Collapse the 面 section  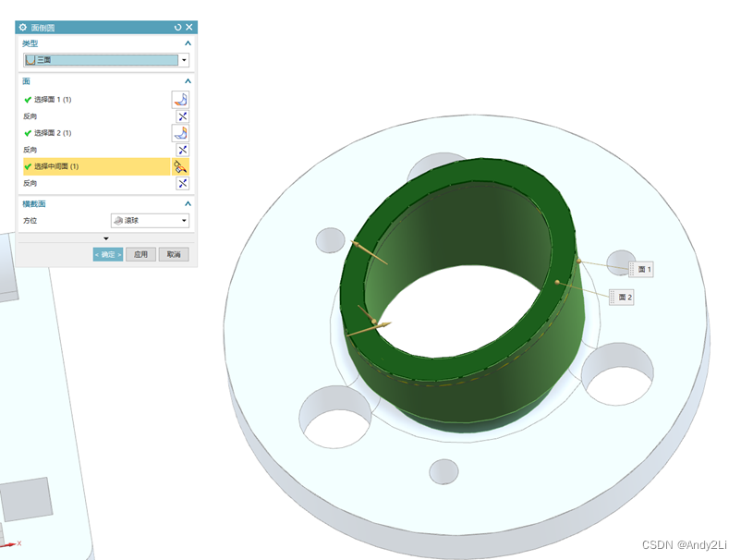point(188,80)
